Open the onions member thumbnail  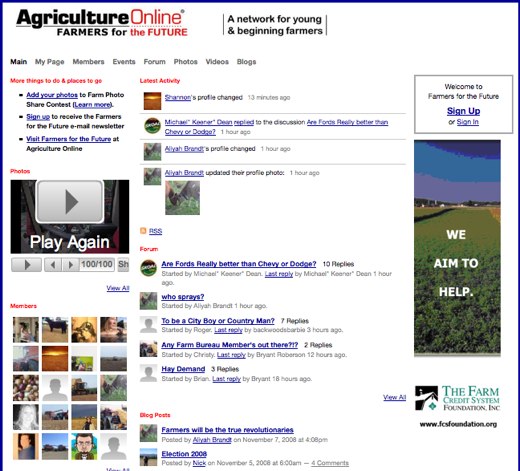(26, 388)
